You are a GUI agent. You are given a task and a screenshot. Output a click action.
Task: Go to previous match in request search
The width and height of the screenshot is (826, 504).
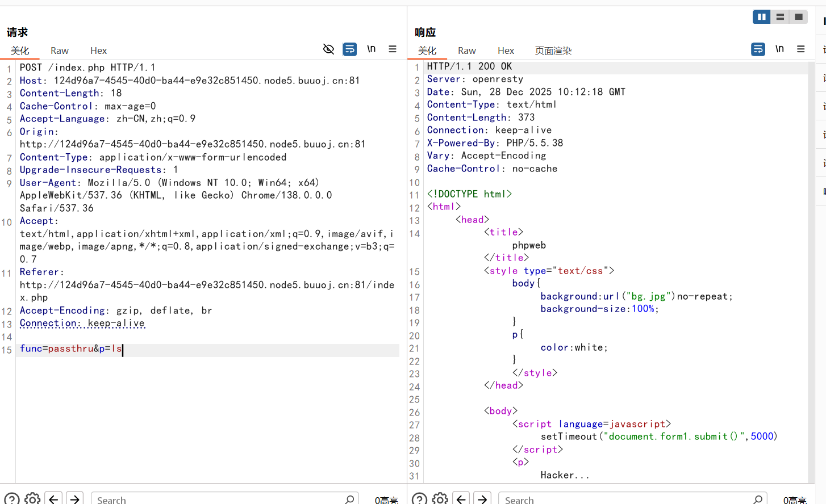point(53,499)
